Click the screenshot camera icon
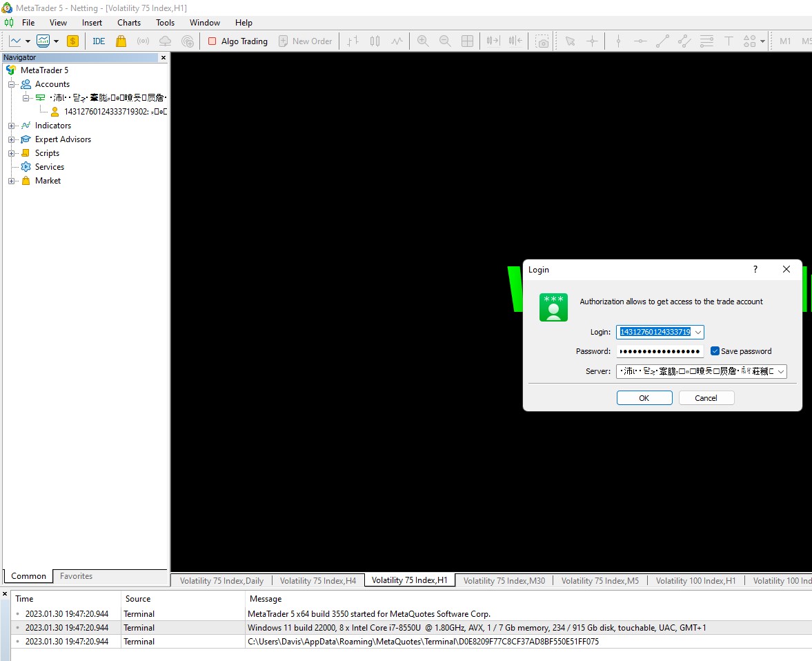Image resolution: width=812 pixels, height=661 pixels. click(542, 41)
